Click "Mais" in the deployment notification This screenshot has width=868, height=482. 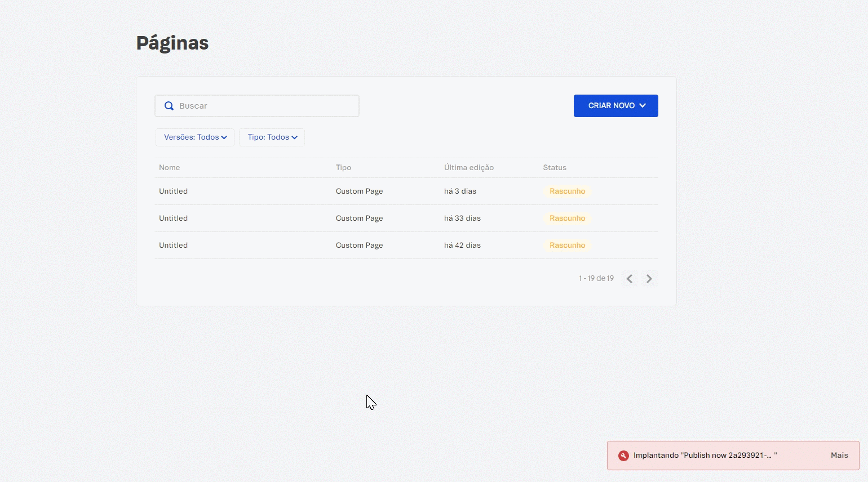coord(839,455)
